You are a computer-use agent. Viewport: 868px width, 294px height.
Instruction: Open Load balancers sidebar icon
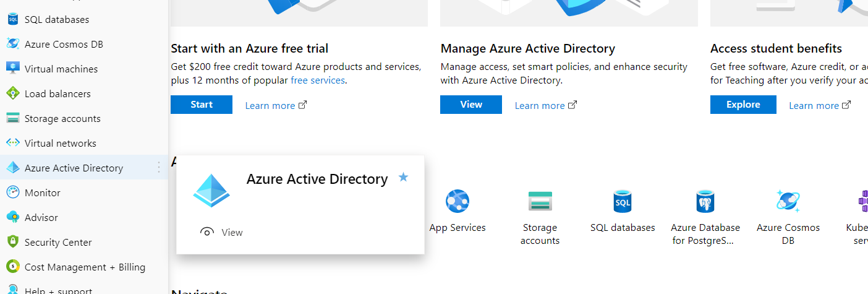13,93
